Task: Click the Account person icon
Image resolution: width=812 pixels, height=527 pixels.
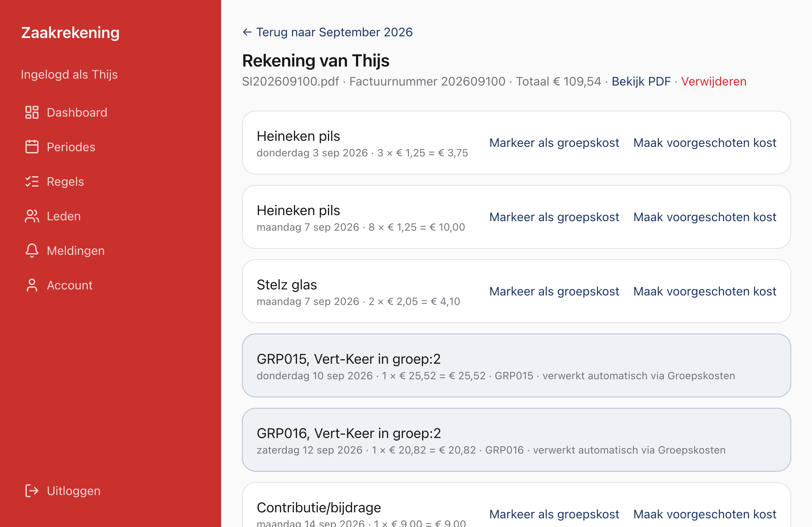Action: (32, 285)
